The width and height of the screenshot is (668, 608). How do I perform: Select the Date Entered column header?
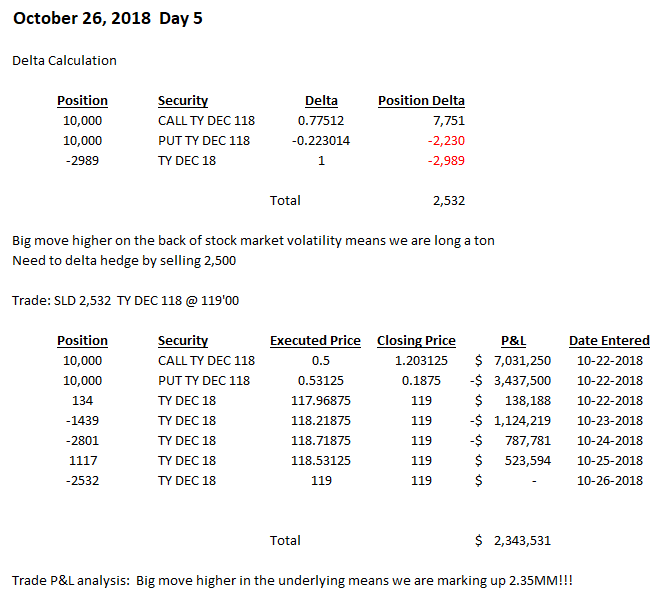coord(609,340)
